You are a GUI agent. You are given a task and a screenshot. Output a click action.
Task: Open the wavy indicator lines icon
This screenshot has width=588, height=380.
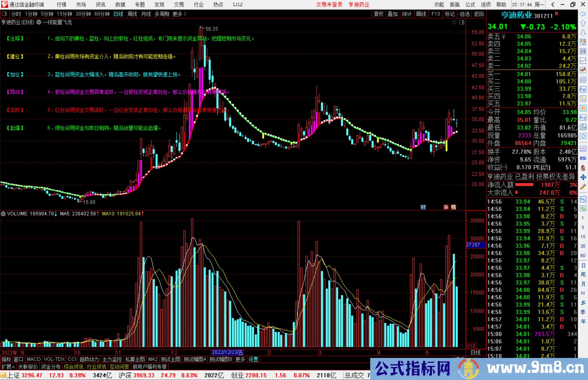pyautogui.click(x=583, y=149)
